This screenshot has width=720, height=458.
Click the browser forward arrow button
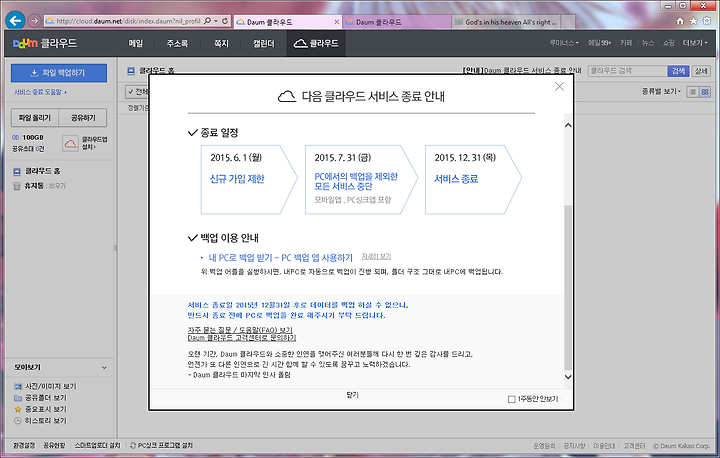click(x=34, y=21)
